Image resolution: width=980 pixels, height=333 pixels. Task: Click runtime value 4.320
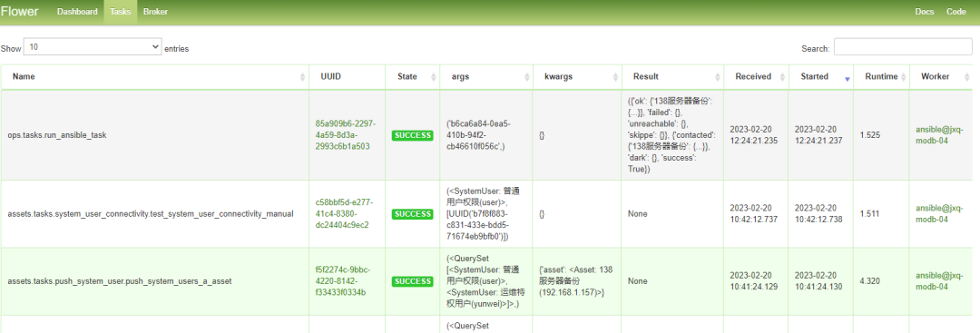coord(869,281)
